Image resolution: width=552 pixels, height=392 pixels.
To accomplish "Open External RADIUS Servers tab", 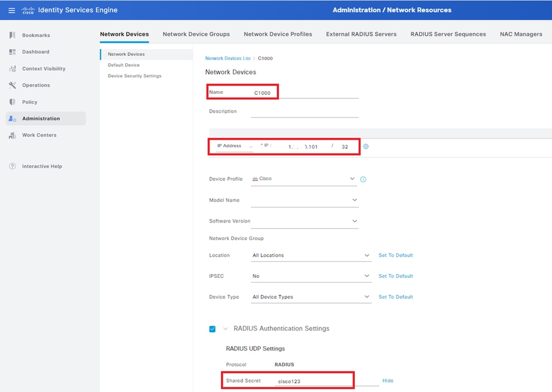I will pos(361,34).
